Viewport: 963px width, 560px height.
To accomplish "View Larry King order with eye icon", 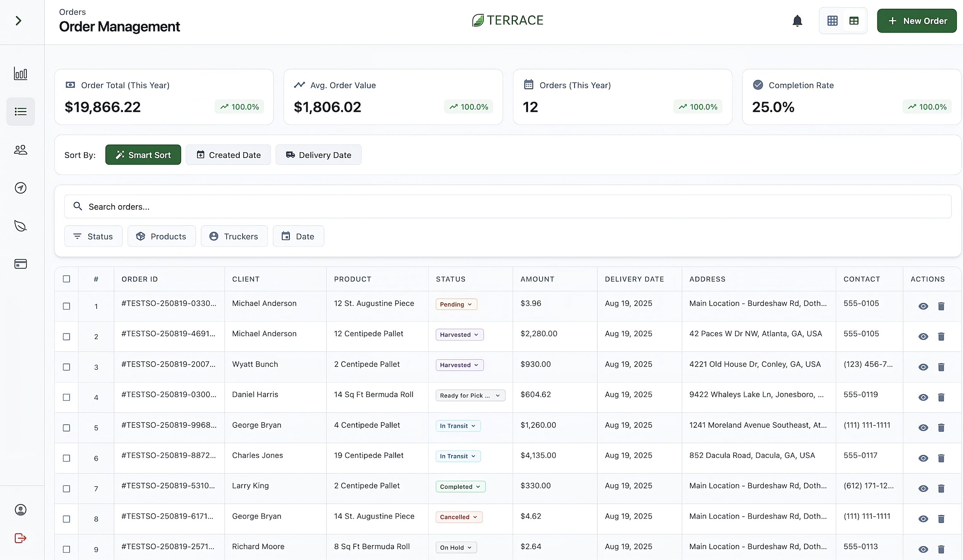I will point(923,488).
